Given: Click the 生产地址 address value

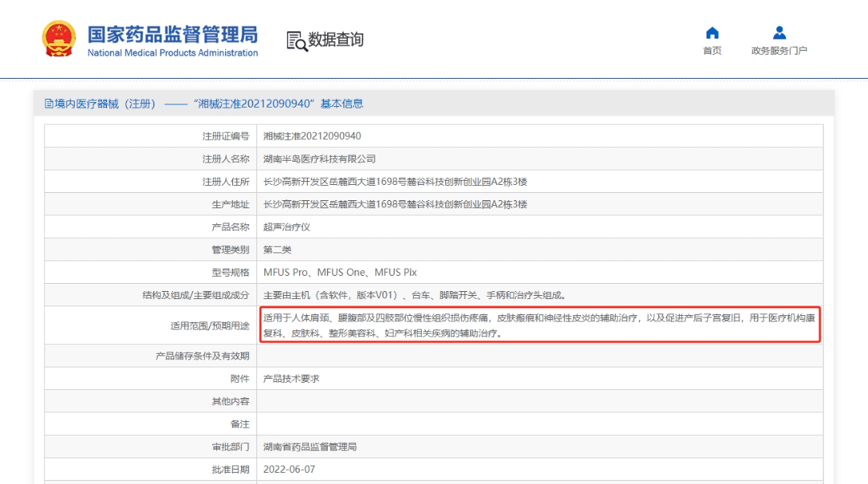Looking at the screenshot, I should 395,204.
